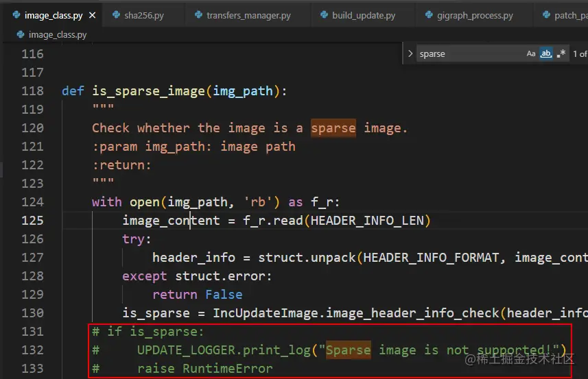The width and height of the screenshot is (588, 379).
Task: Click 'except struct.error:' on line 128
Action: pos(197,276)
